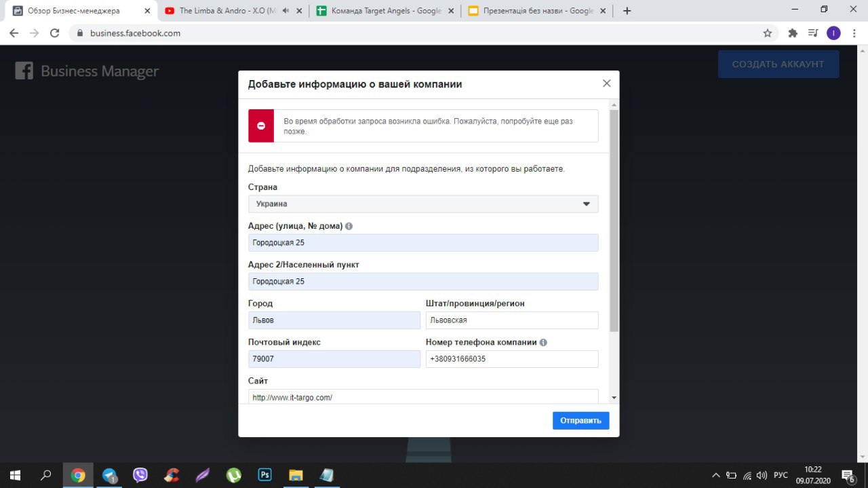Show hidden system tray icons
The width and height of the screenshot is (868, 488).
(x=715, y=475)
